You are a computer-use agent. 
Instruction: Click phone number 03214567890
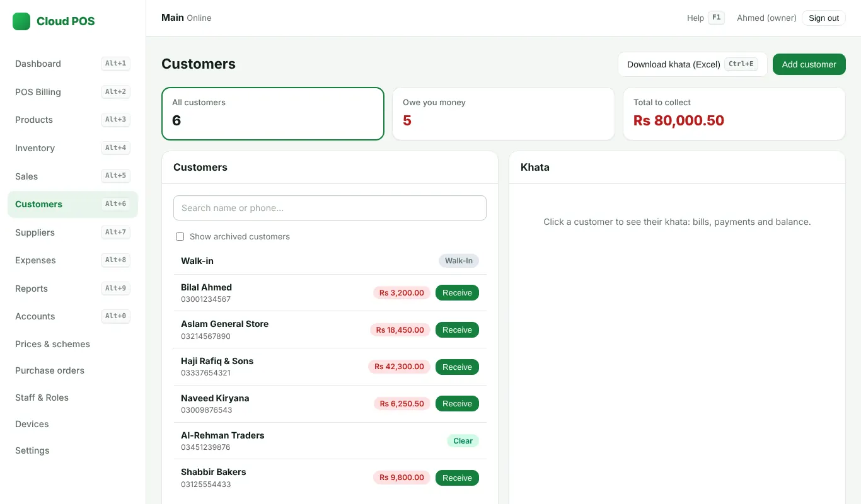(206, 336)
